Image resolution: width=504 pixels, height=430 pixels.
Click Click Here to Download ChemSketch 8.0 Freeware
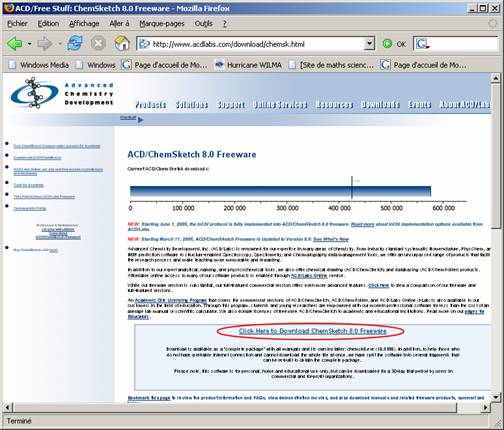pos(312,331)
